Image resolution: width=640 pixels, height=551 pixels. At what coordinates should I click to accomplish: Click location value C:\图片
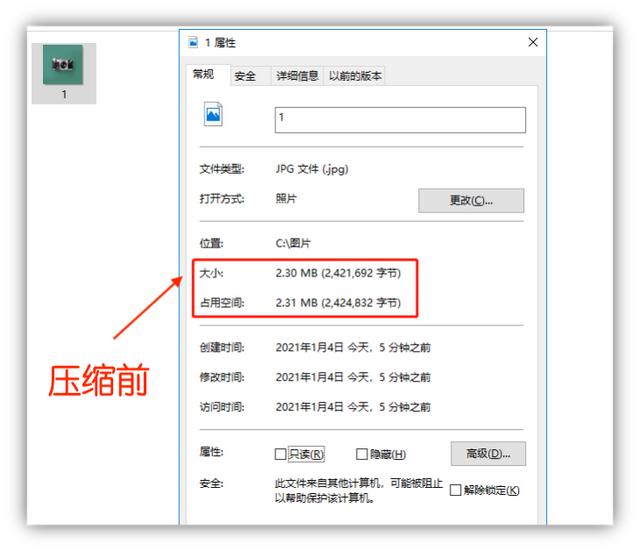click(x=293, y=243)
